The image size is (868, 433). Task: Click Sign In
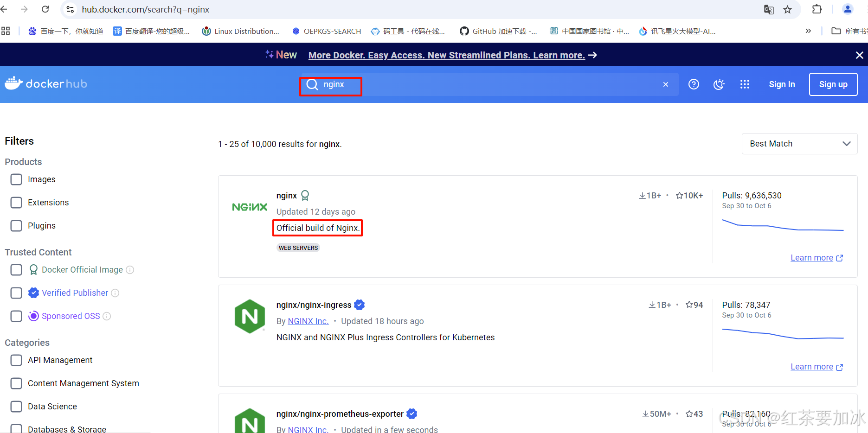tap(782, 84)
